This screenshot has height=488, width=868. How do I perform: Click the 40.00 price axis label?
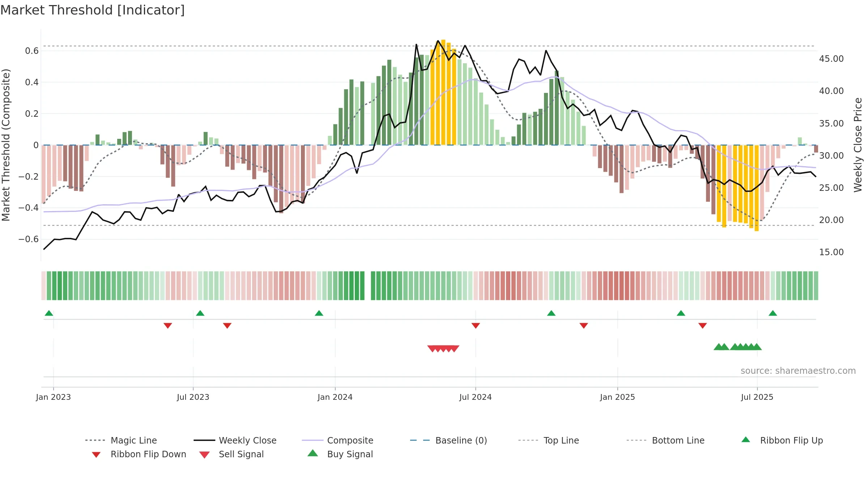[831, 91]
